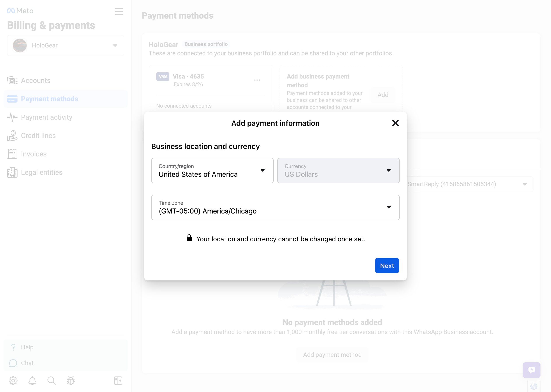Click the Visa card three-dot options
551x392 pixels.
pos(257,80)
